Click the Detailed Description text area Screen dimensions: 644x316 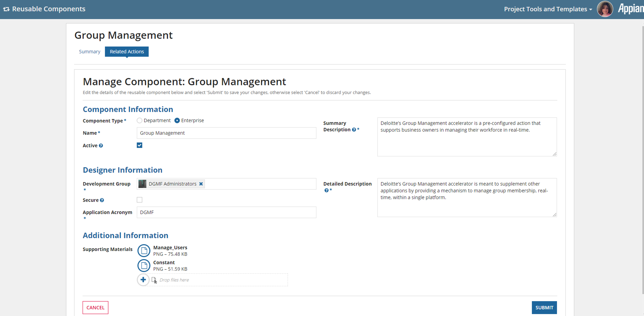[x=467, y=198]
